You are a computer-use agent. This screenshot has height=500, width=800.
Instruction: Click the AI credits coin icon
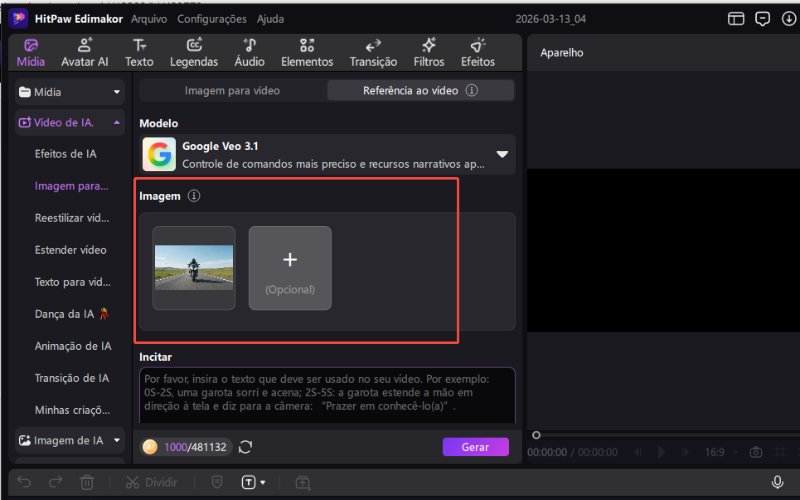point(150,447)
